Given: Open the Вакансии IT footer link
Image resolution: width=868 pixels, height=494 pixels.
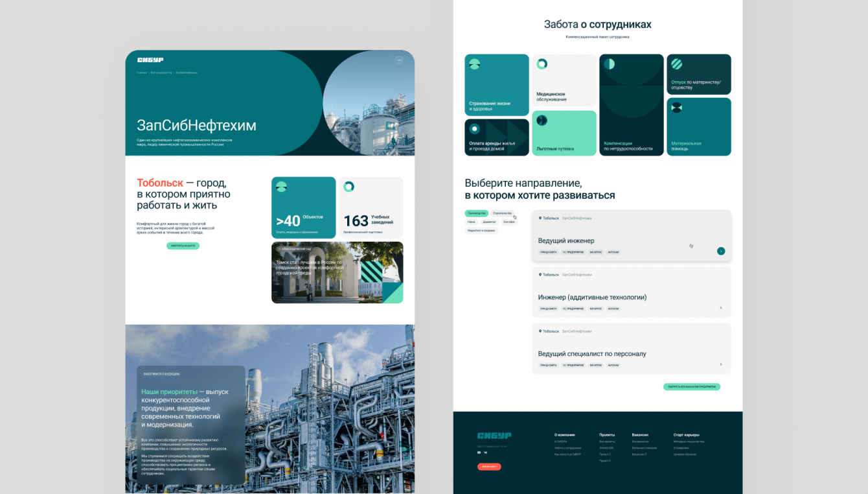Looking at the screenshot, I should [x=639, y=454].
